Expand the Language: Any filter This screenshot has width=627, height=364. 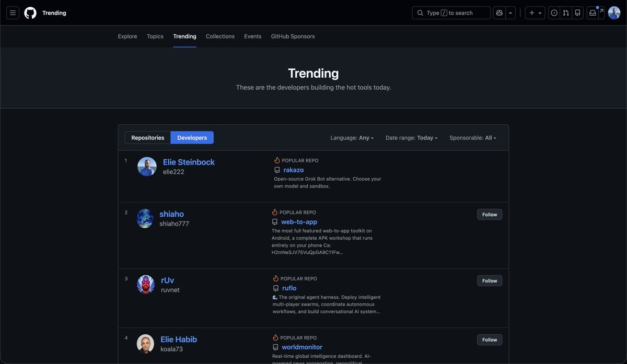(x=352, y=138)
